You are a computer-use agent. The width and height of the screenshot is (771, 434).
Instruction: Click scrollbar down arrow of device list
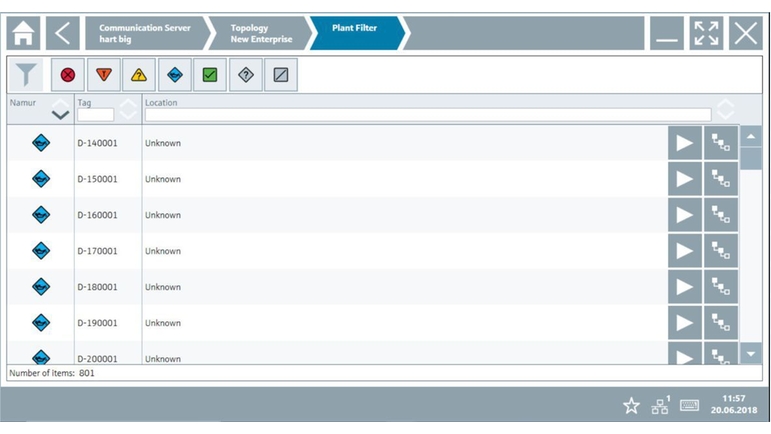[751, 354]
